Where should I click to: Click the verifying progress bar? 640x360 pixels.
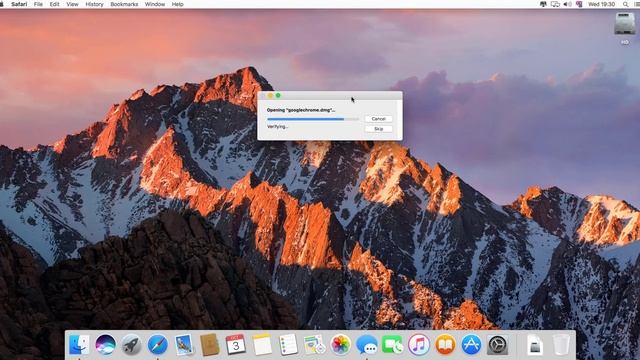(x=313, y=119)
